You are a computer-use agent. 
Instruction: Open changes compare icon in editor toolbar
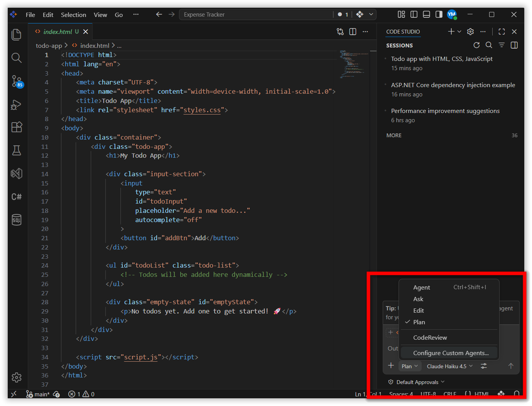[x=340, y=32]
